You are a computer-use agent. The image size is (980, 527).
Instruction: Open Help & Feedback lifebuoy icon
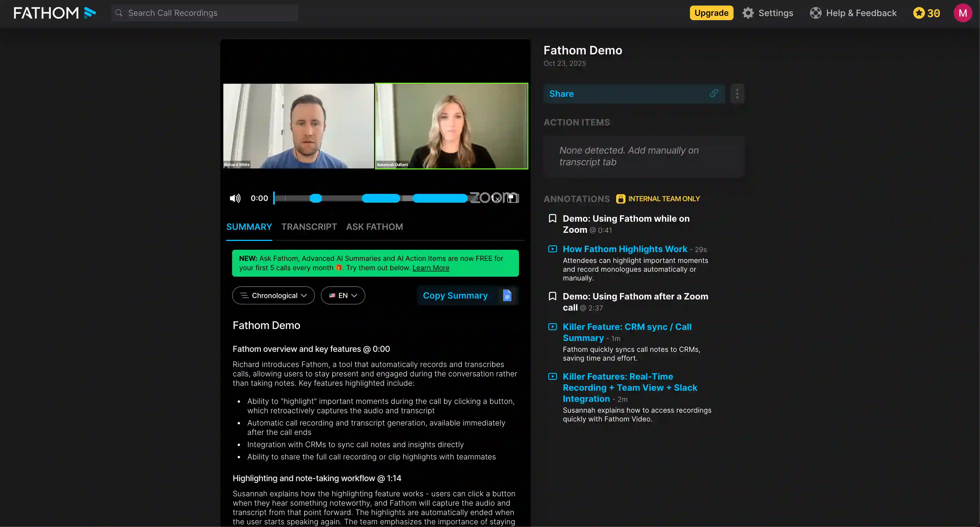point(815,13)
